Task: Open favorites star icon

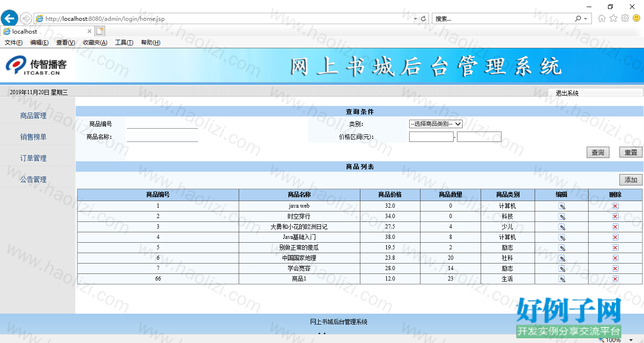Action: pyautogui.click(x=613, y=18)
